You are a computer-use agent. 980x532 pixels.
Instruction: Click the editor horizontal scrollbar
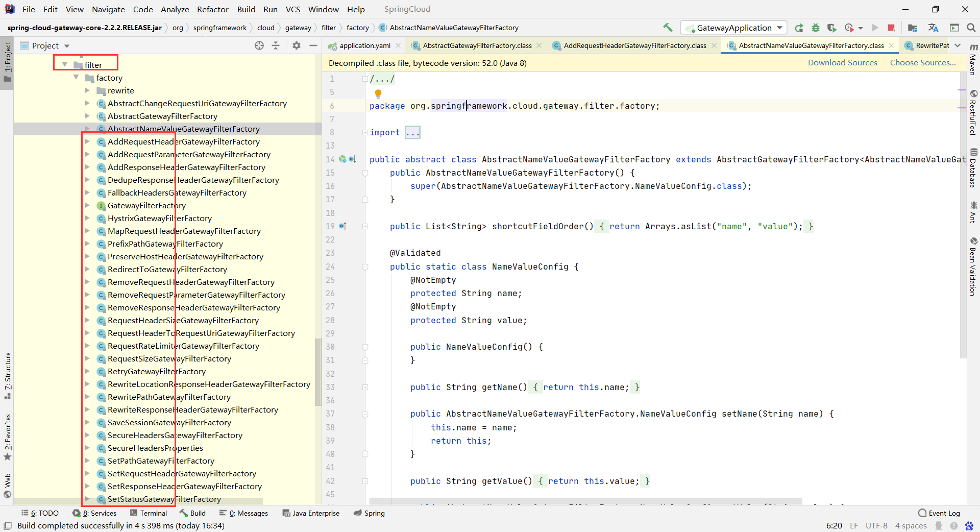(586, 501)
